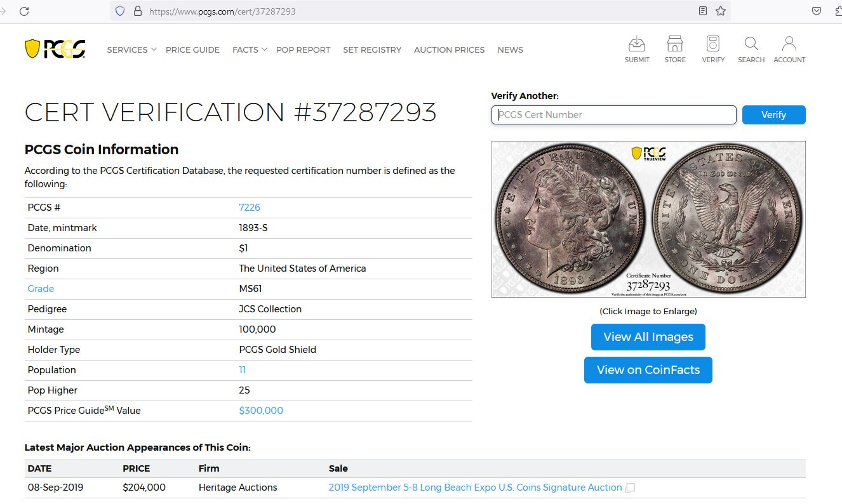Click the PCGS shield logo
Screen dimensions: 842x504
click(55, 49)
